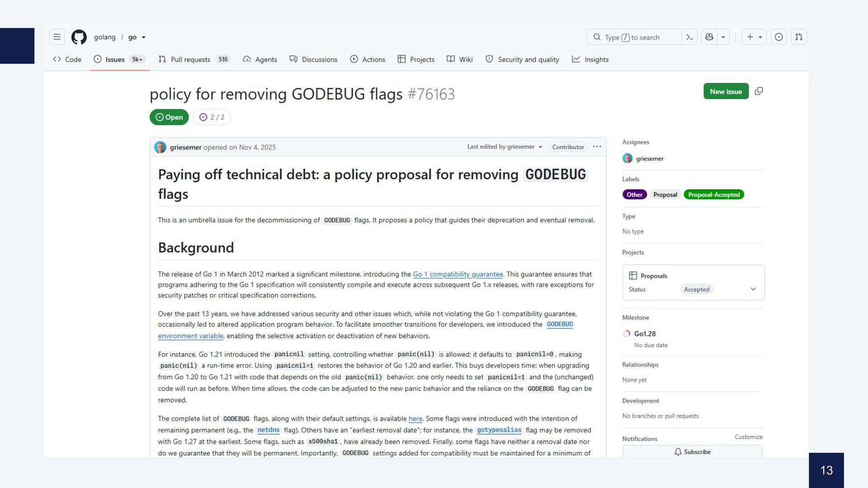Click the New issue button
868x488 pixels.
pyautogui.click(x=726, y=91)
